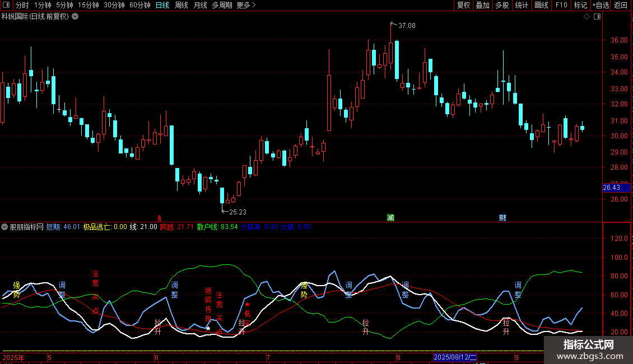Click the white star signal marker
Image resolution: width=633 pixels, height=364 pixels.
tap(208, 329)
